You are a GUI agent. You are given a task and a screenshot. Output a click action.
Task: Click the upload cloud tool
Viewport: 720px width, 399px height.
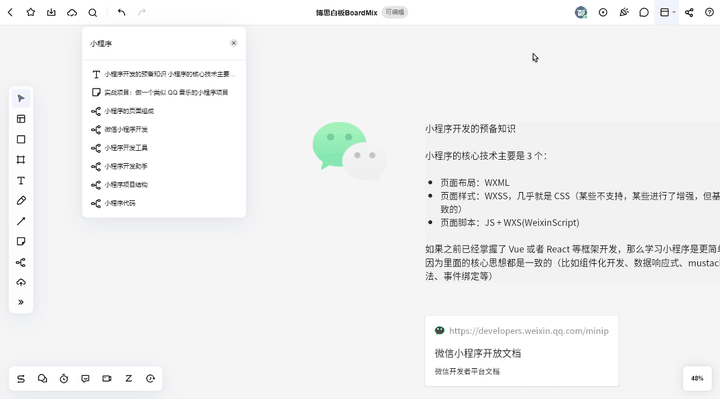(x=21, y=282)
